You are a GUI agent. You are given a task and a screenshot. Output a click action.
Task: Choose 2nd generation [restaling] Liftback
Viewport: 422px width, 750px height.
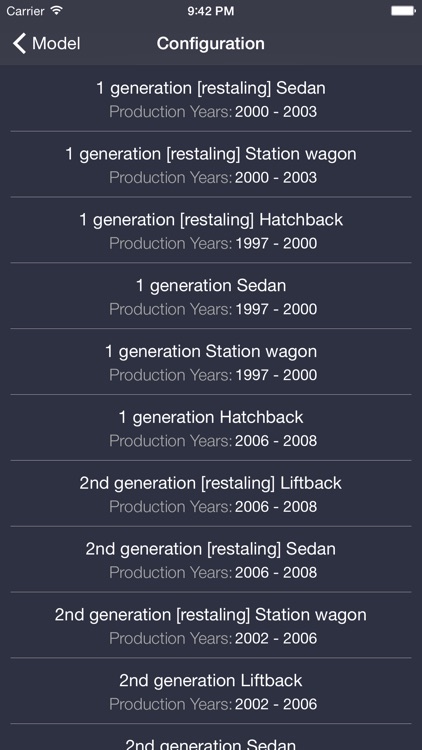pyautogui.click(x=211, y=494)
